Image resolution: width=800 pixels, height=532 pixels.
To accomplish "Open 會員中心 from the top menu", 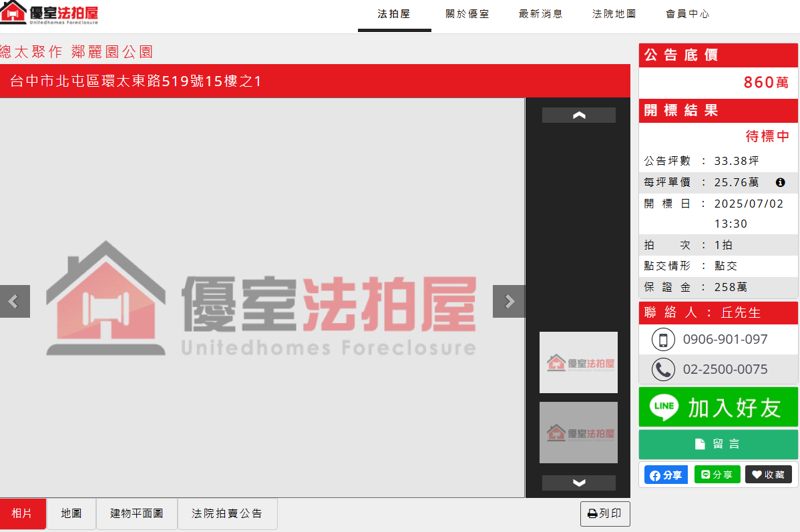I will pyautogui.click(x=688, y=14).
